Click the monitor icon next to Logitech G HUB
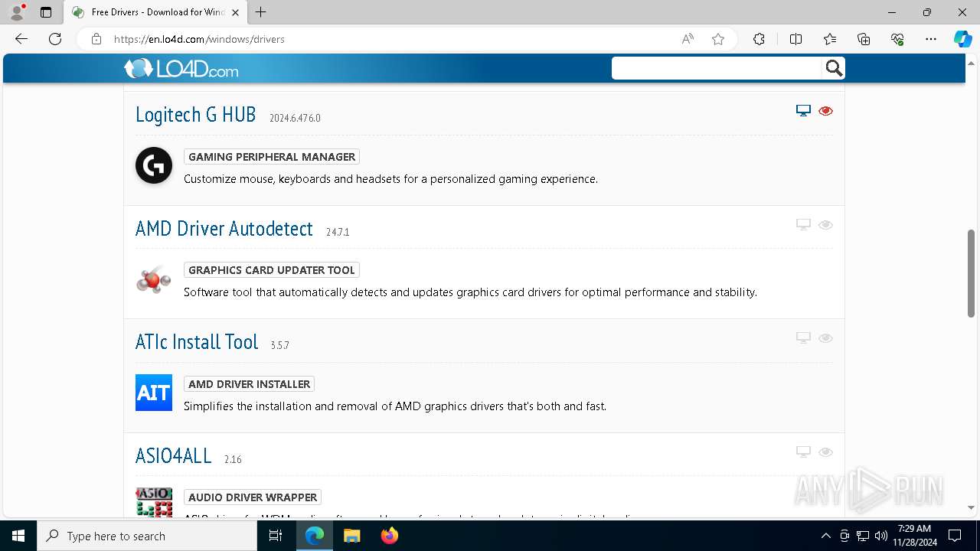Image resolution: width=980 pixels, height=551 pixels. (803, 111)
